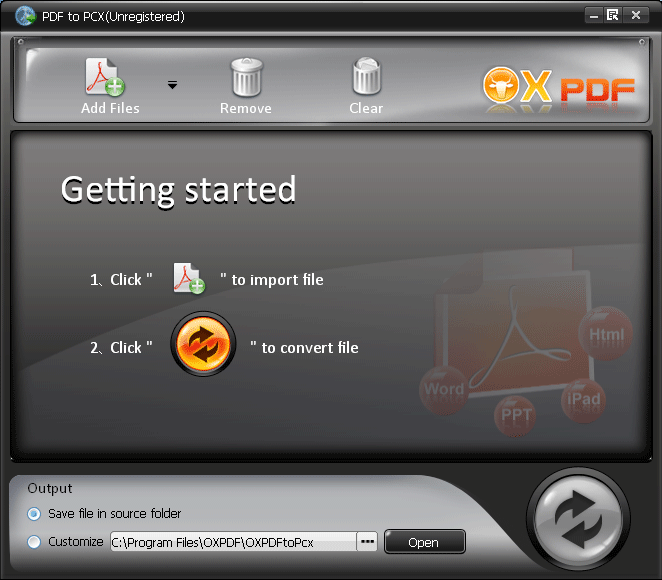Click the Remove trash can icon

click(x=247, y=77)
